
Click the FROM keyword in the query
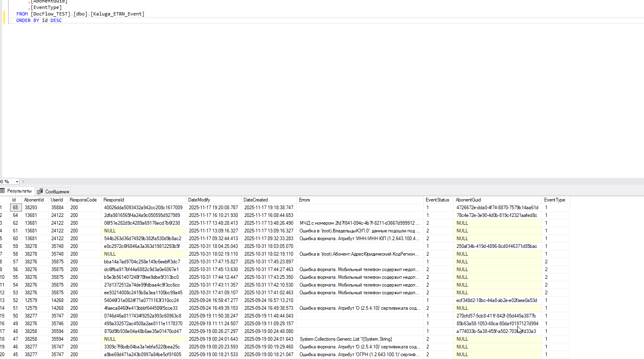[22, 14]
